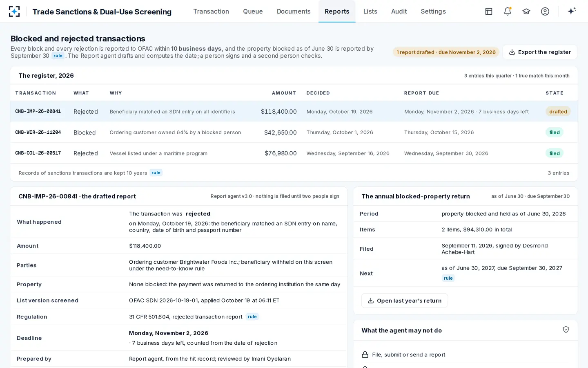The image size is (588, 368).
Task: Click the filed badge for CNB-COL-26-00517
Action: (x=555, y=153)
